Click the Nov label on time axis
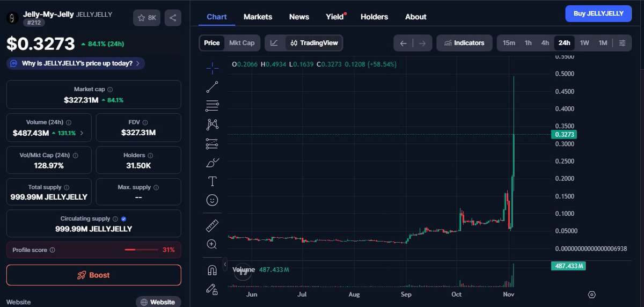 (x=509, y=295)
